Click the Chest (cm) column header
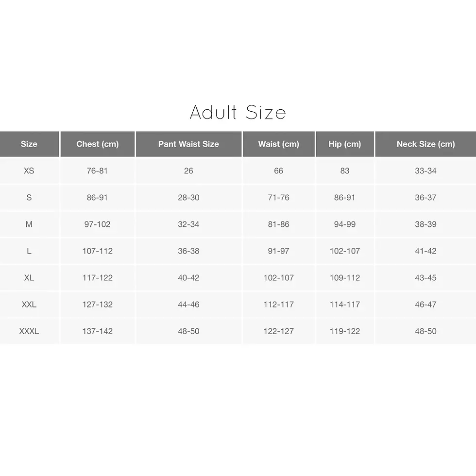 (x=97, y=144)
